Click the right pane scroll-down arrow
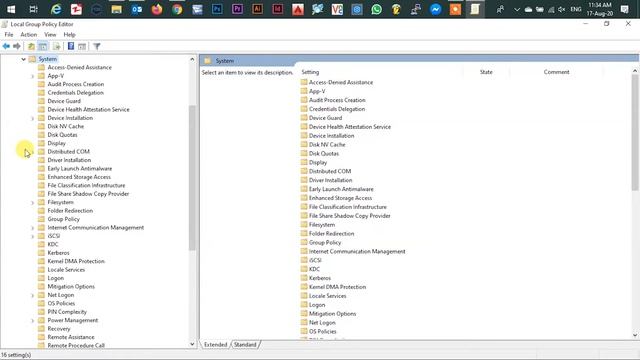This screenshot has width=640, height=360. pos(635,335)
